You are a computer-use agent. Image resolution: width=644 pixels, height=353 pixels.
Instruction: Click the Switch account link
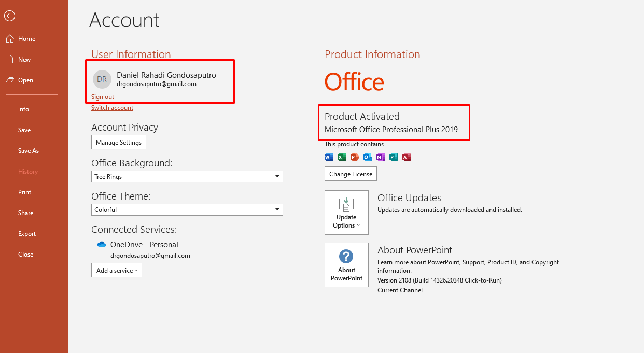112,108
